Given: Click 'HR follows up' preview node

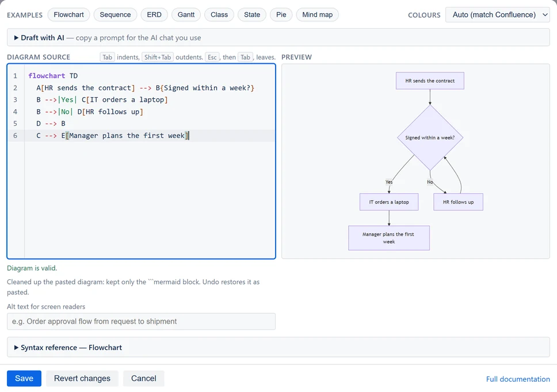Looking at the screenshot, I should [x=458, y=202].
